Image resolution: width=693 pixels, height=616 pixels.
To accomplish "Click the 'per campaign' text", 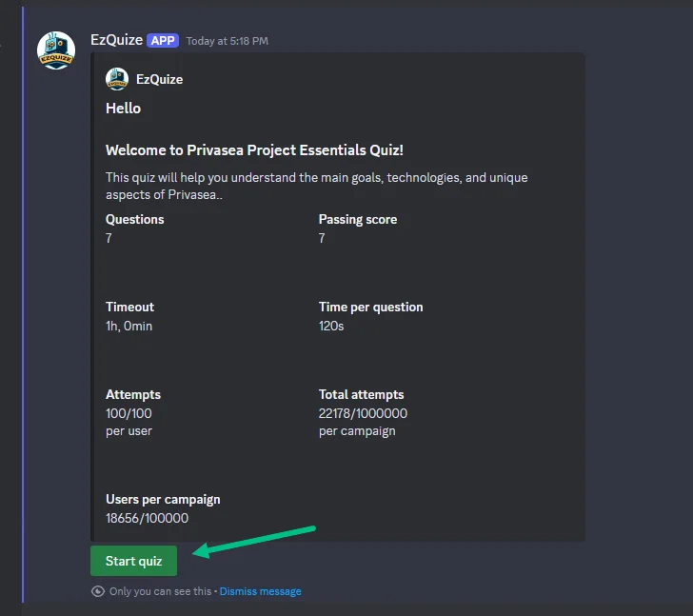I will click(357, 431).
